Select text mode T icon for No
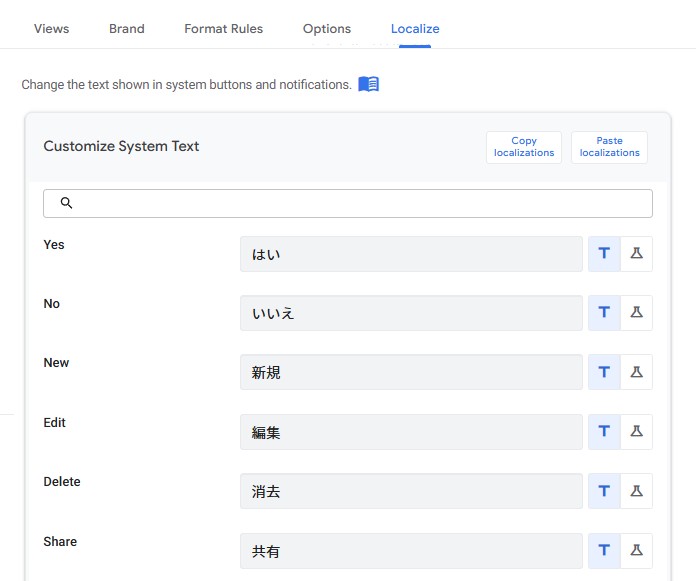 point(604,313)
